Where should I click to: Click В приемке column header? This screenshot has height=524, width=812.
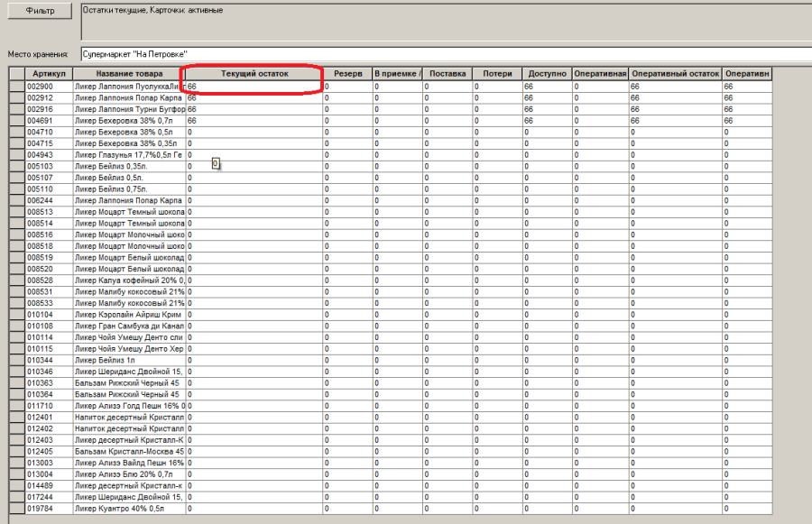pyautogui.click(x=398, y=74)
